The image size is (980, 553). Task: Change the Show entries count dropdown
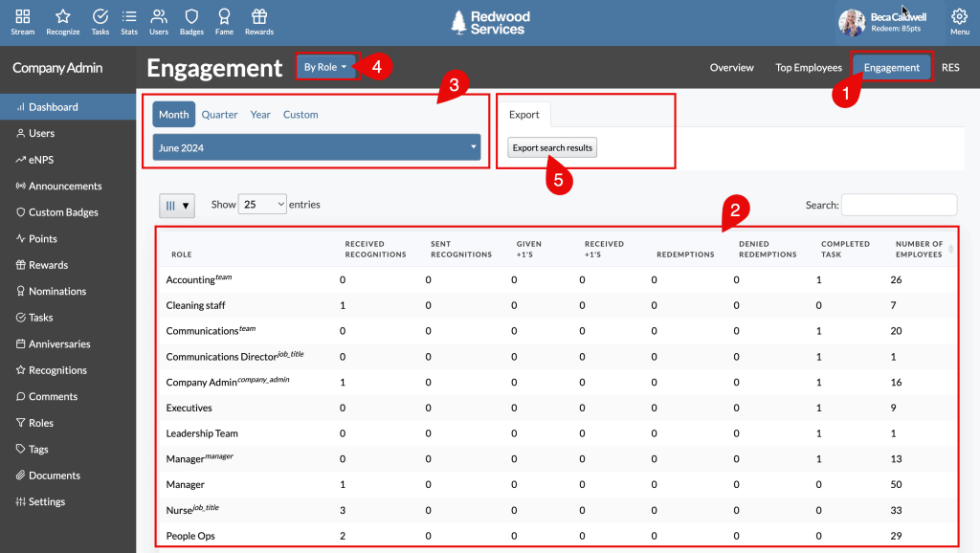click(x=262, y=205)
